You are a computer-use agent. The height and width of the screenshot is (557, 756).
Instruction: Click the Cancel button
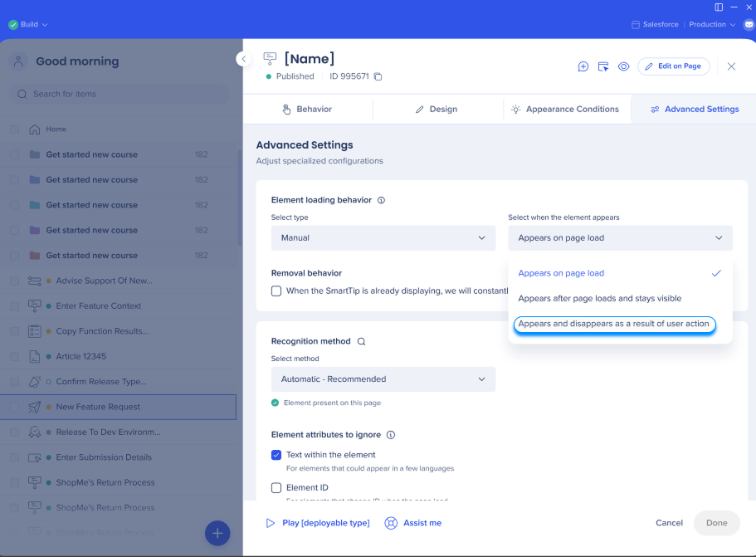pos(669,523)
